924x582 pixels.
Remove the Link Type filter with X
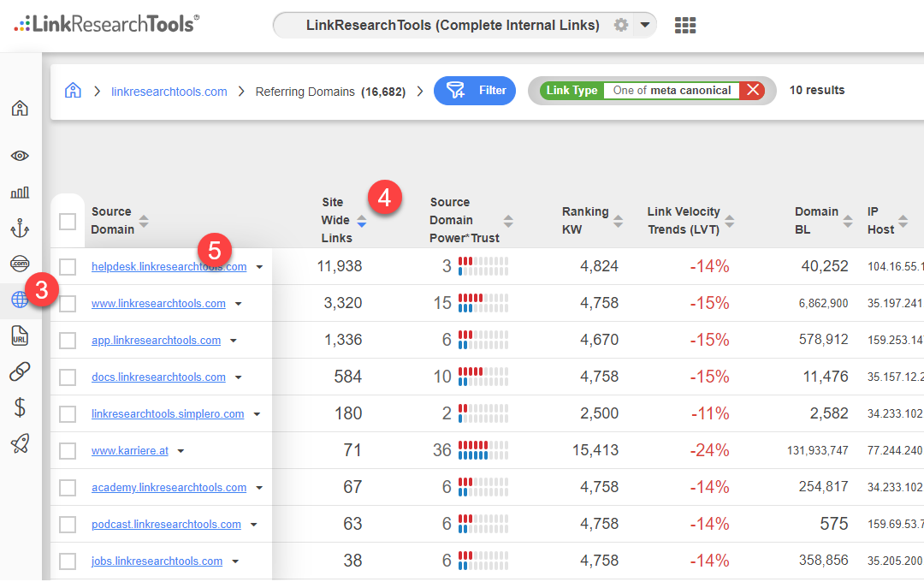click(x=753, y=90)
